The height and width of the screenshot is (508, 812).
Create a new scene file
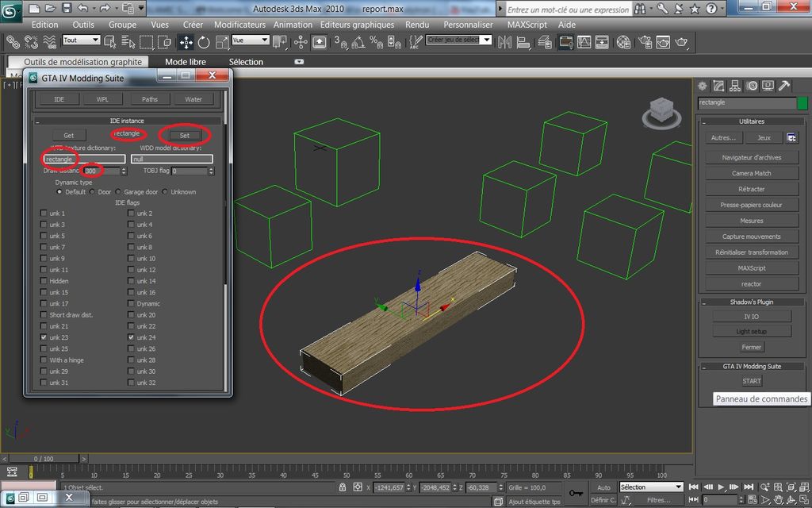pos(33,8)
